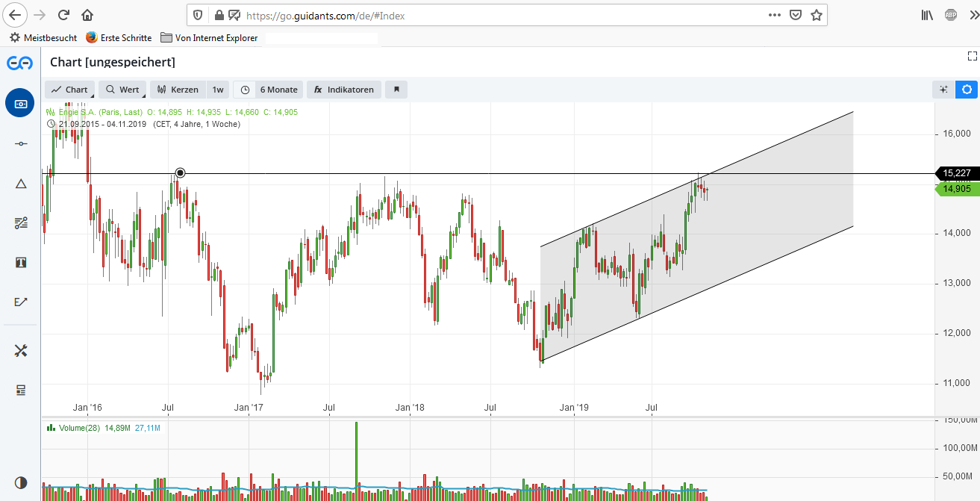Click the site security padlock icon
This screenshot has height=501, width=980.
219,15
